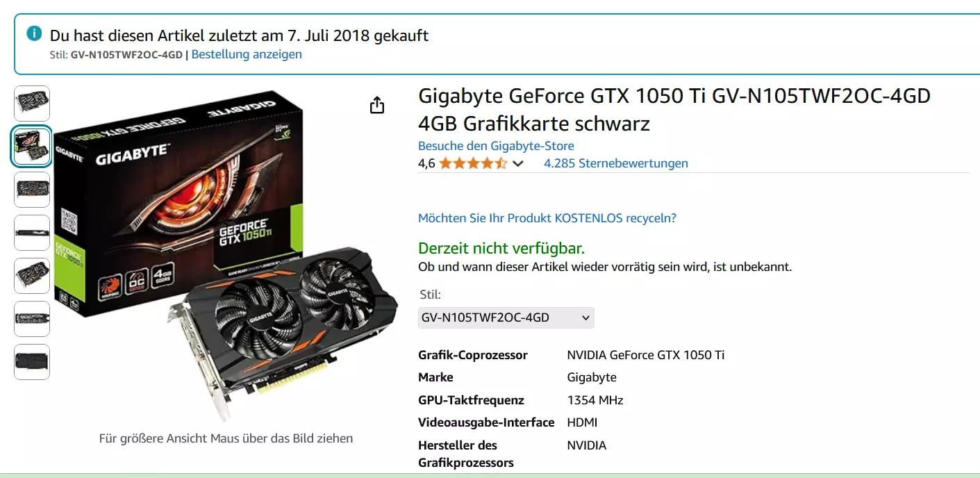The height and width of the screenshot is (478, 980).
Task: Click the Derzeit nicht verfügbar availability text
Action: coord(501,248)
